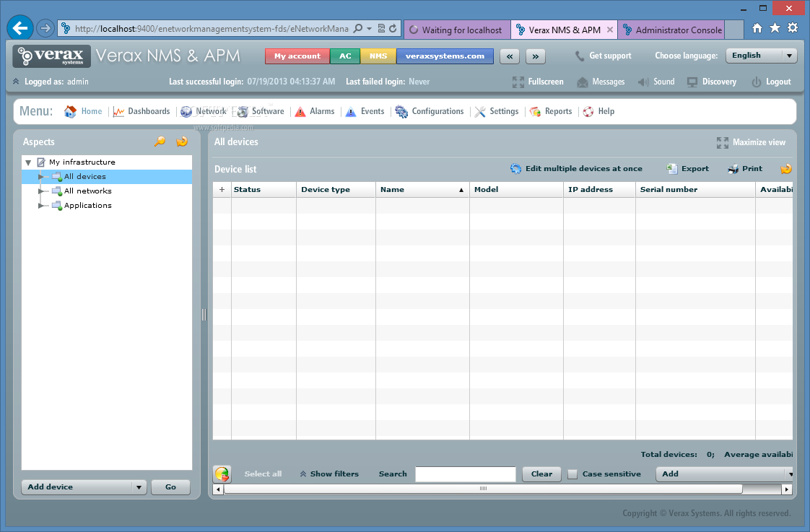
Task: Switch to Administrator Console tab
Action: click(671, 30)
